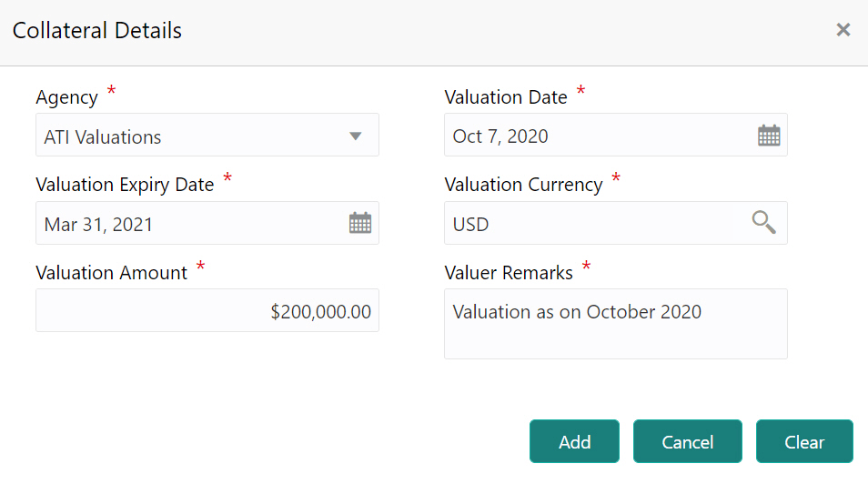The image size is (868, 484).
Task: Expand the Agency dropdown arrow
Action: click(356, 136)
